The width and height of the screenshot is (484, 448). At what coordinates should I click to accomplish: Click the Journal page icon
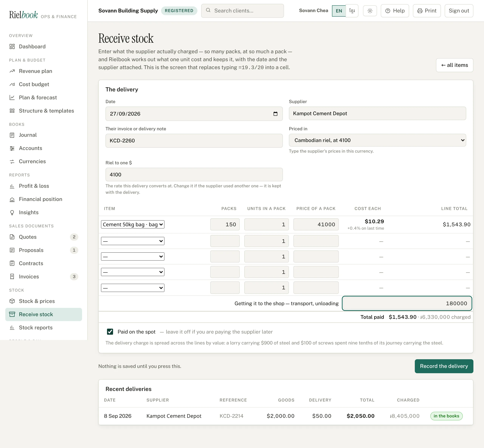(12, 135)
